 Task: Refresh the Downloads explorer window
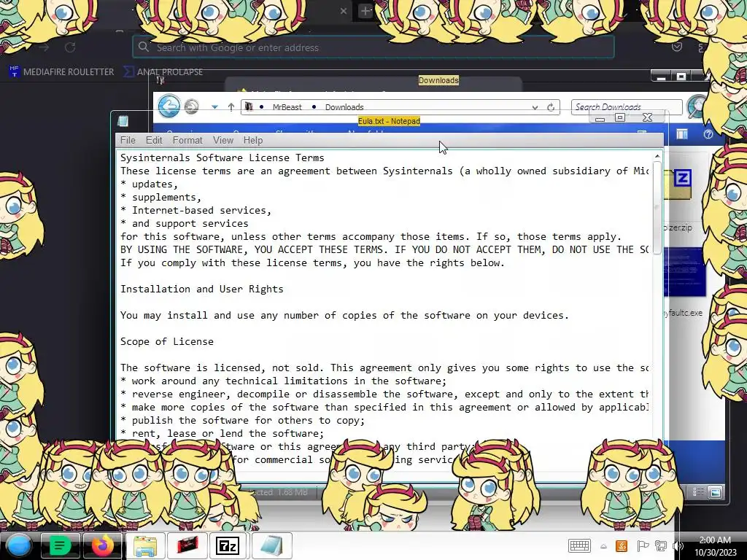click(x=551, y=107)
